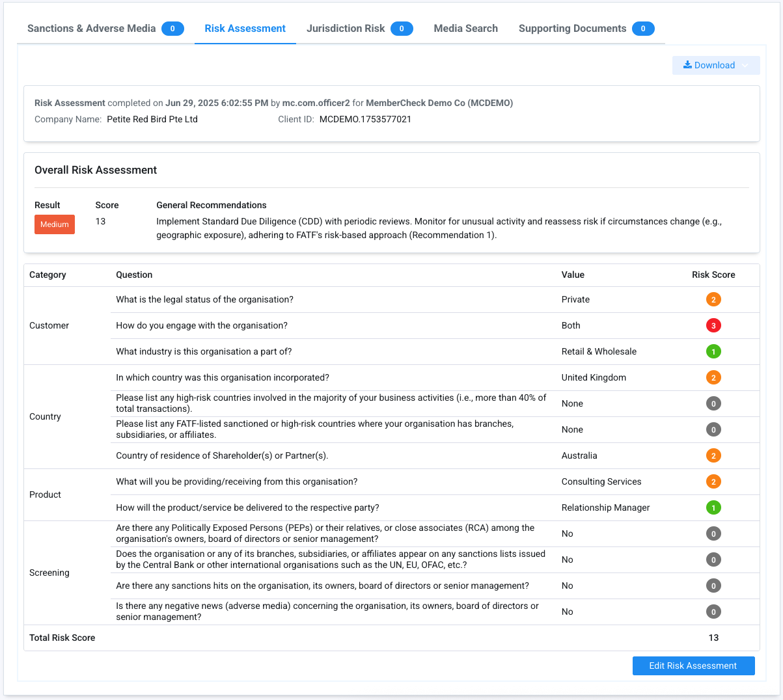The height and width of the screenshot is (700, 783).
Task: Click the legal status risk score badge
Action: pyautogui.click(x=713, y=300)
